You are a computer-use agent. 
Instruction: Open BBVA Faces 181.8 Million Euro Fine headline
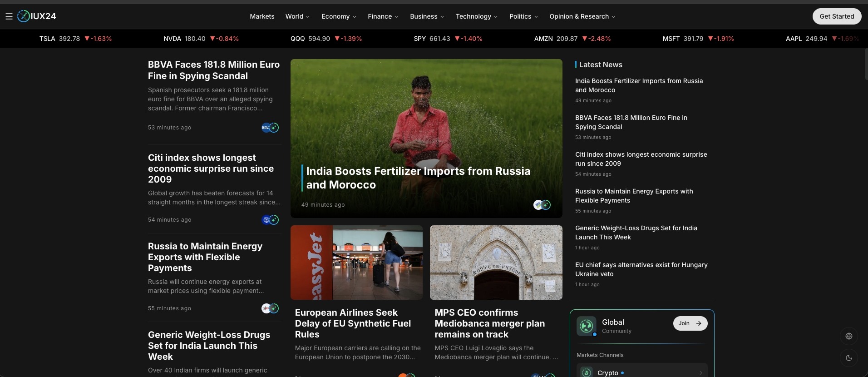tap(214, 70)
